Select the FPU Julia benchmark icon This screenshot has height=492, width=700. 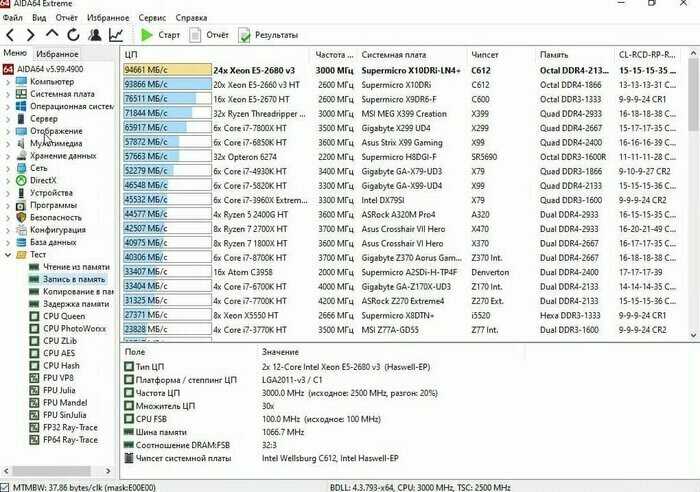pos(34,390)
